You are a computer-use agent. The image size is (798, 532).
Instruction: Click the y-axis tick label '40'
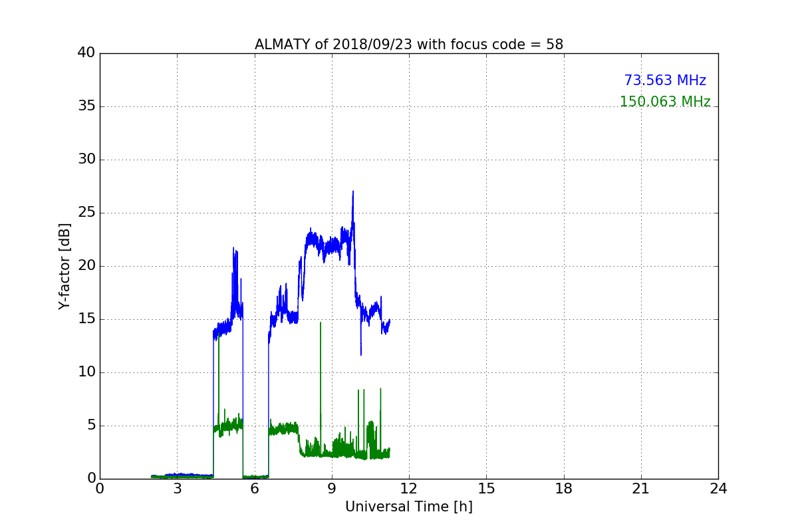coord(86,53)
